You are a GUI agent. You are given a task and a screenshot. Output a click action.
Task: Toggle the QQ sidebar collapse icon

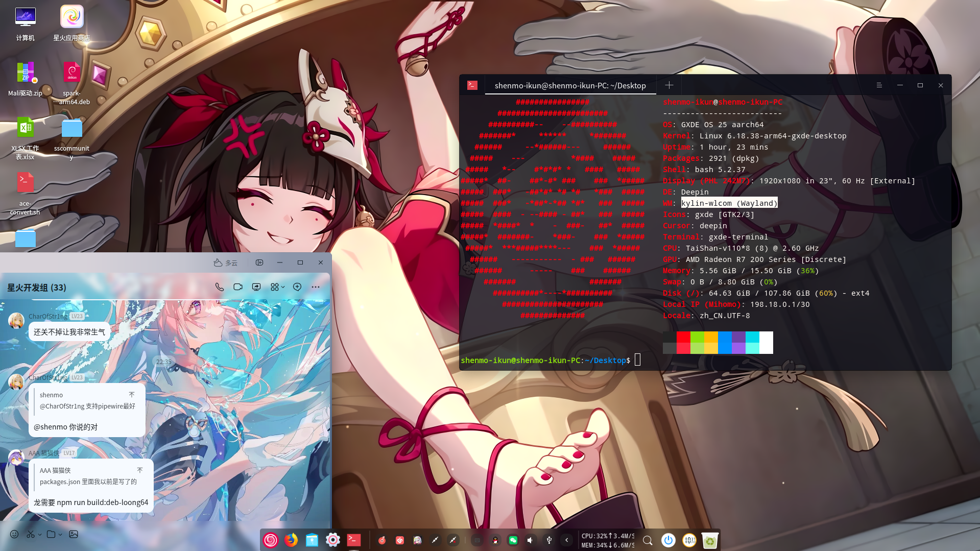pyautogui.click(x=259, y=262)
